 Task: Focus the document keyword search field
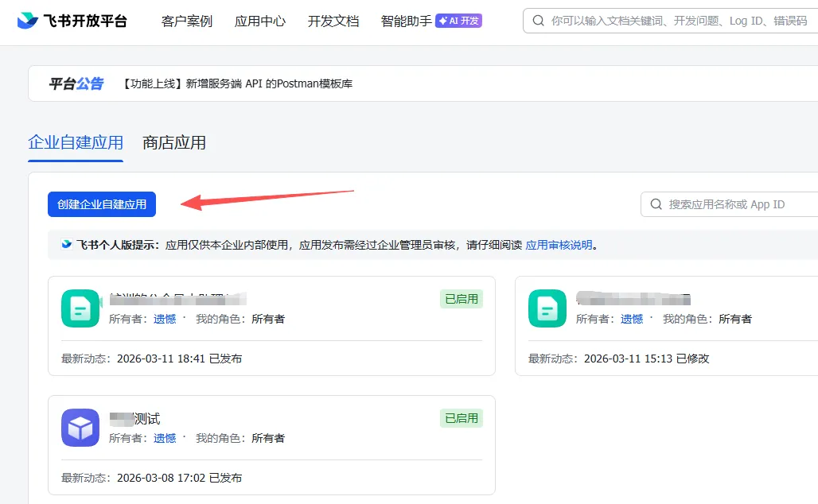[x=671, y=21]
